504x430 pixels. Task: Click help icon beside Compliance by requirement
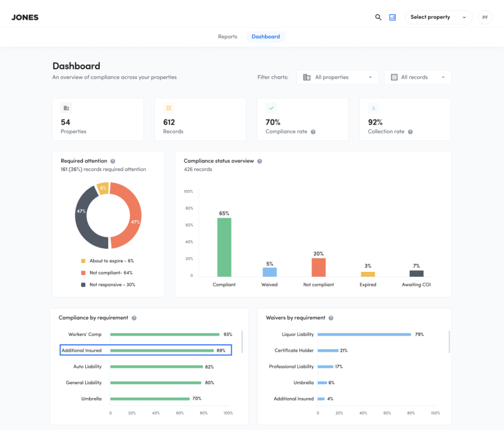(134, 318)
